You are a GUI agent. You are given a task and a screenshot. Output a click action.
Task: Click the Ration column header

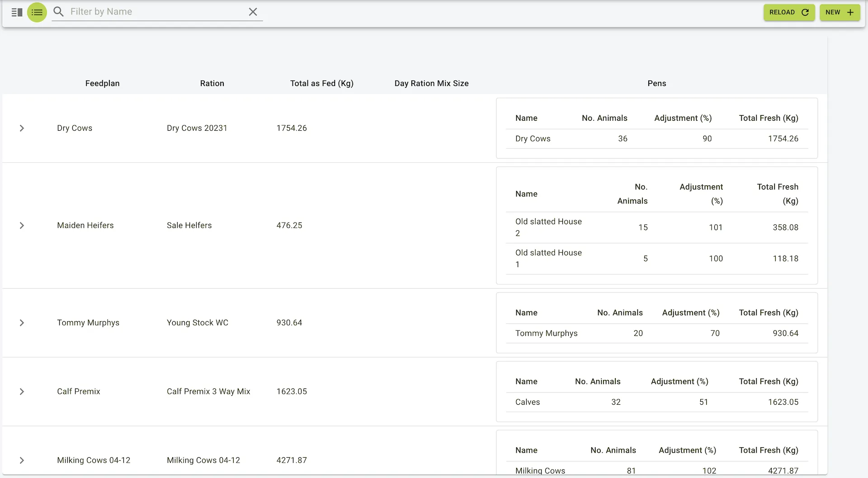pos(212,83)
